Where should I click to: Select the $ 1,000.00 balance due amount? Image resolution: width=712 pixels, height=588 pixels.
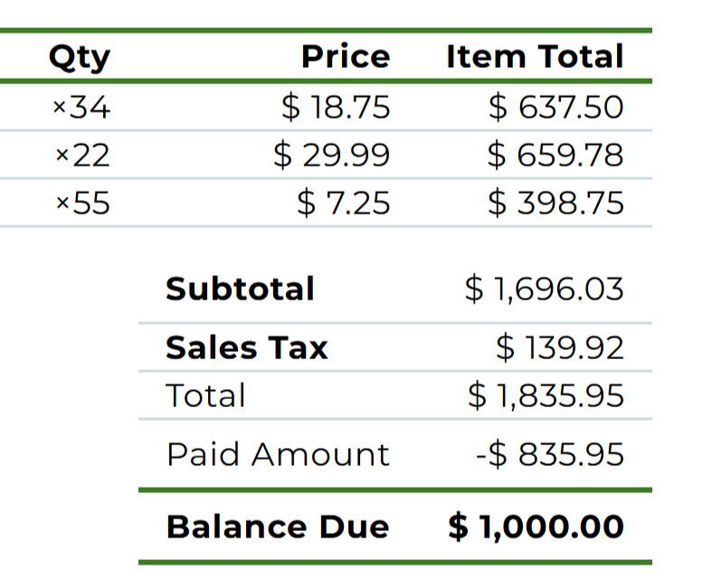(536, 526)
